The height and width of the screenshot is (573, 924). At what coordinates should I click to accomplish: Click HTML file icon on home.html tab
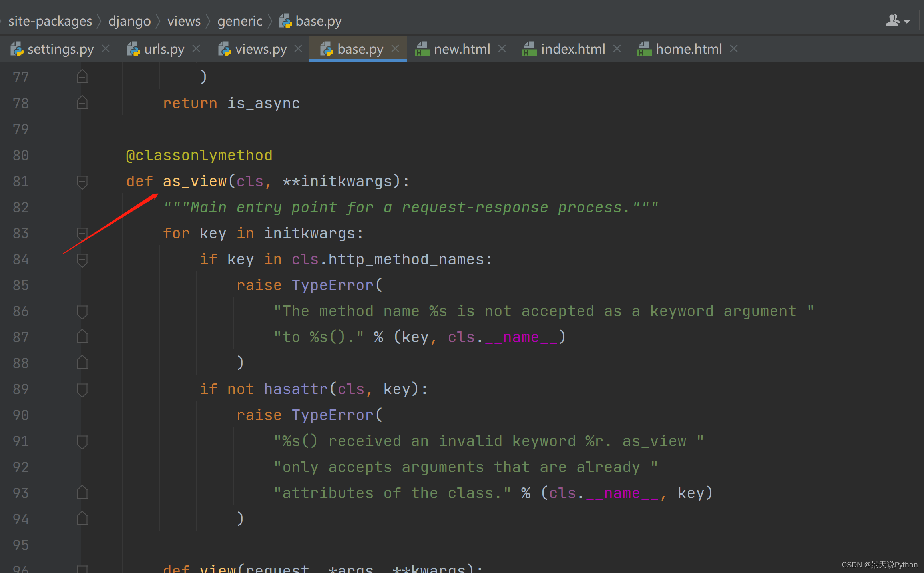[644, 49]
